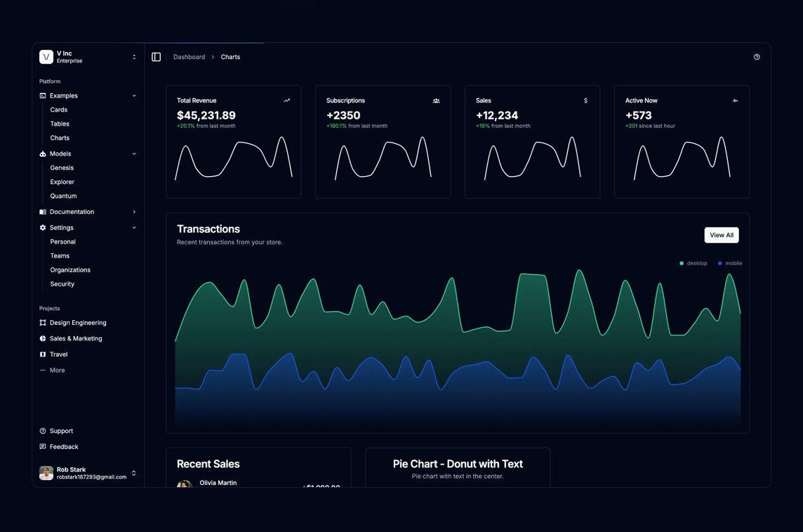
Task: Open the Support link
Action: coord(61,431)
